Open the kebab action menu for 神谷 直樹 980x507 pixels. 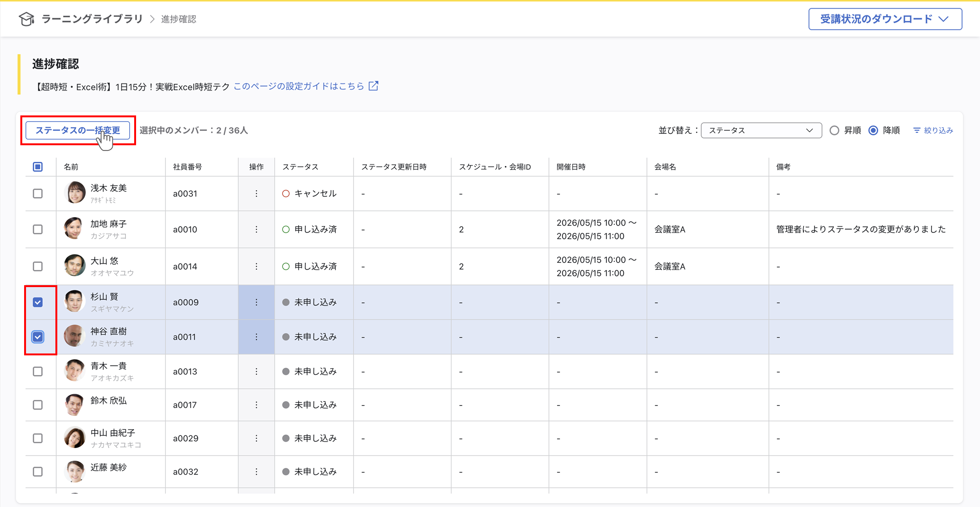[256, 336]
